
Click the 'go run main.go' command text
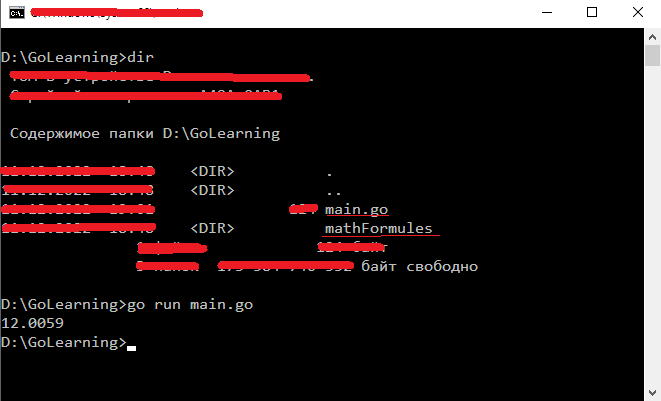190,304
